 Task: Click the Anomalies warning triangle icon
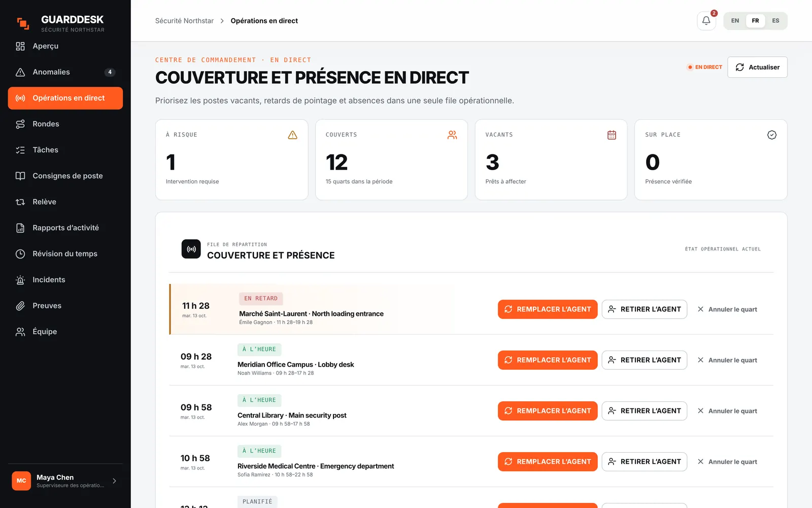pos(20,72)
